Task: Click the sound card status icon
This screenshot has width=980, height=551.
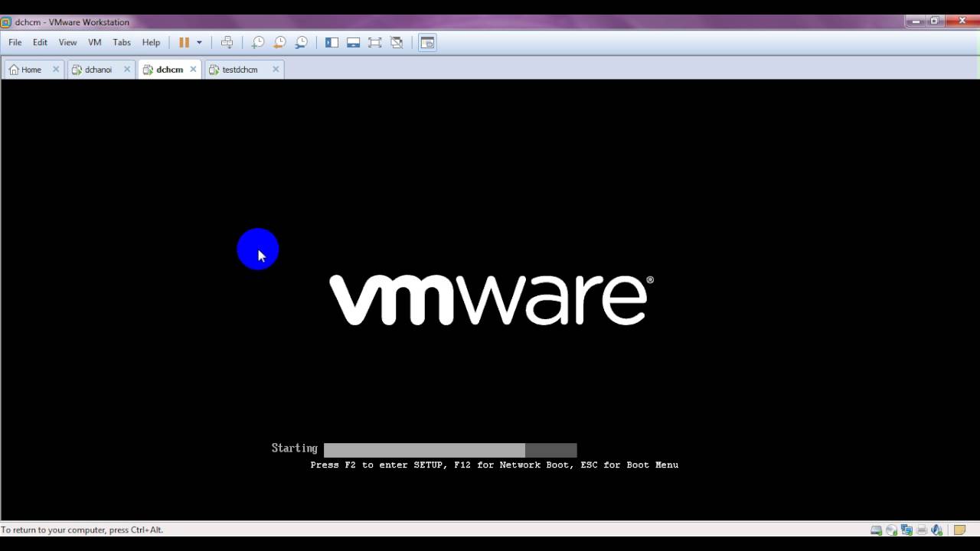Action: [937, 530]
